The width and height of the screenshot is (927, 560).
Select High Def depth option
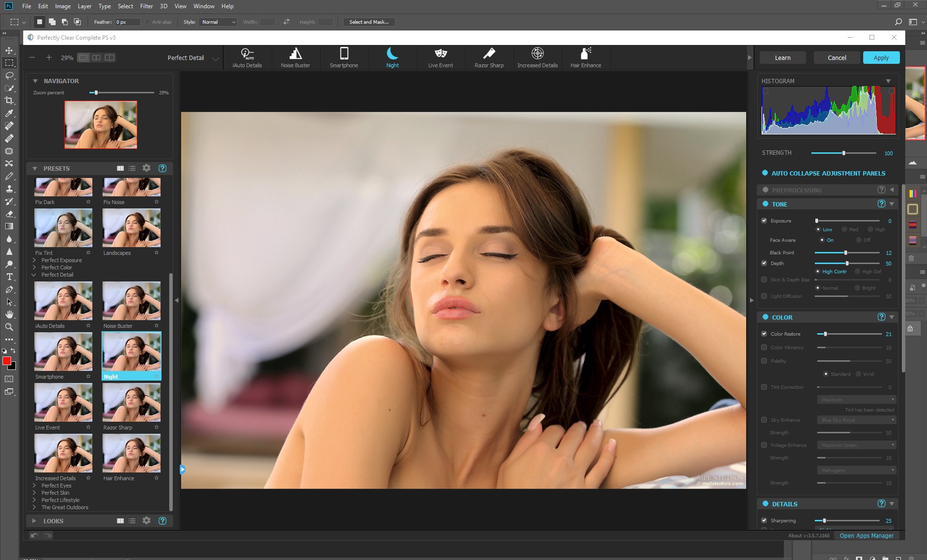click(857, 271)
